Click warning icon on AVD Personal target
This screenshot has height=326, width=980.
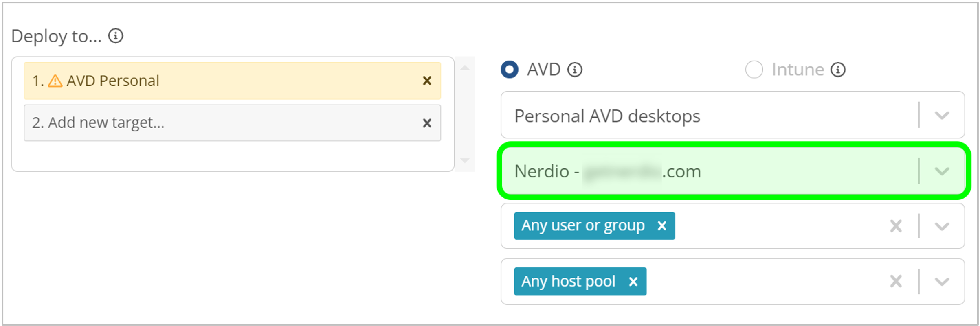(x=55, y=81)
